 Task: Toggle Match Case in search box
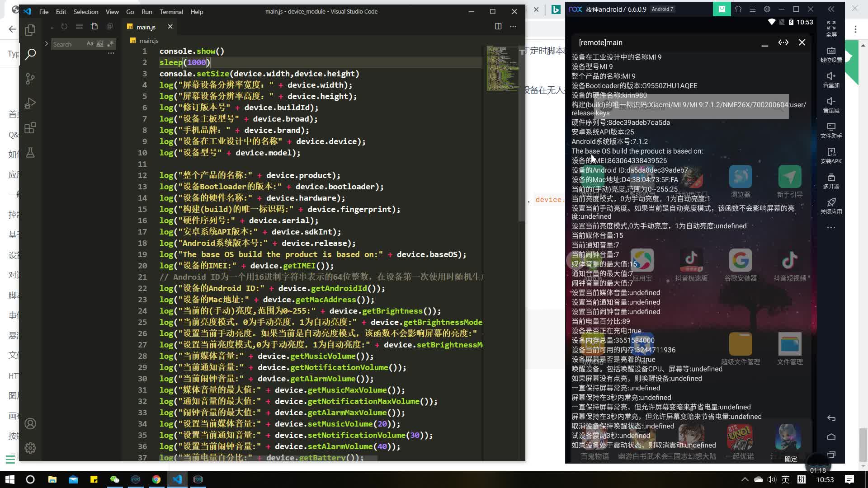90,44
